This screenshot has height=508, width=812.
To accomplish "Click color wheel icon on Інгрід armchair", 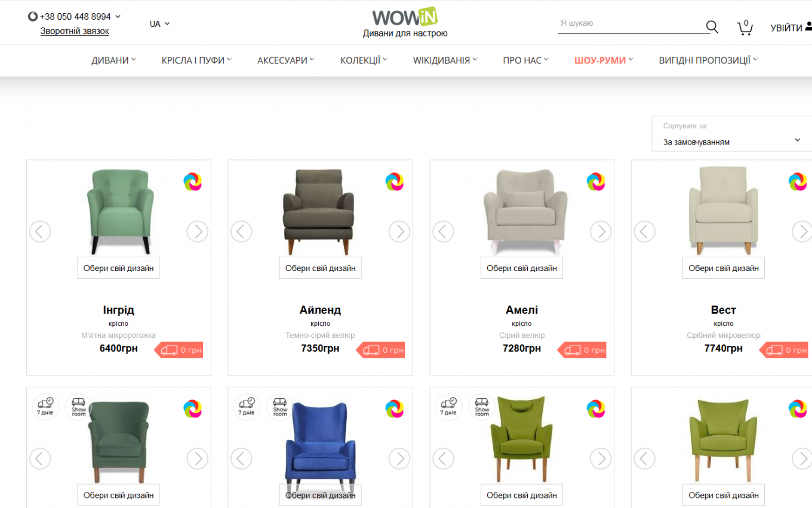I will (x=193, y=181).
